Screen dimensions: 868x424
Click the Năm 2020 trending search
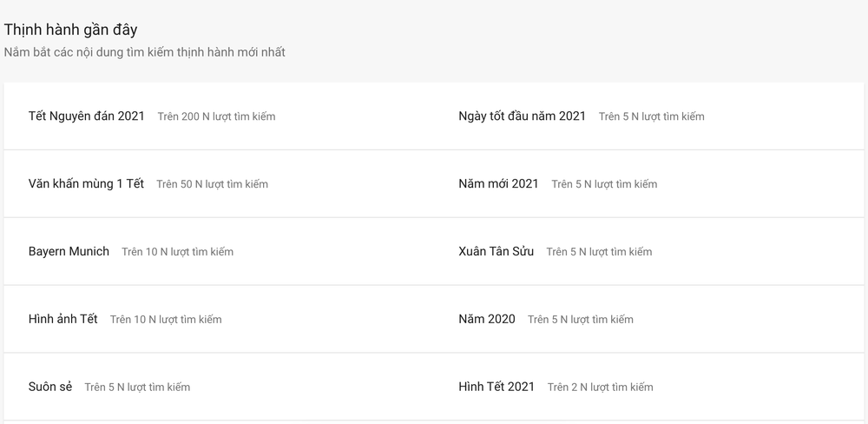[487, 319]
